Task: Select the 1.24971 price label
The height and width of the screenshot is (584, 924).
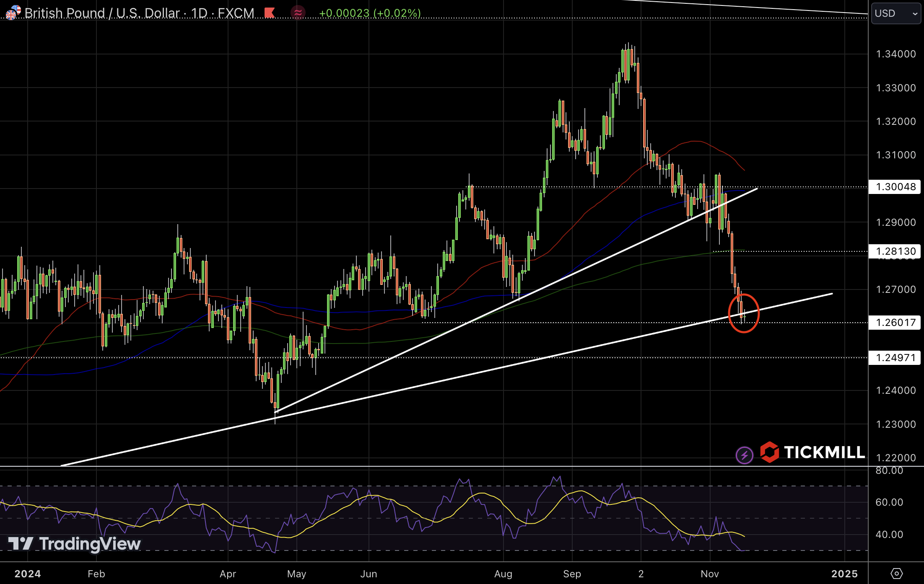Action: 895,358
